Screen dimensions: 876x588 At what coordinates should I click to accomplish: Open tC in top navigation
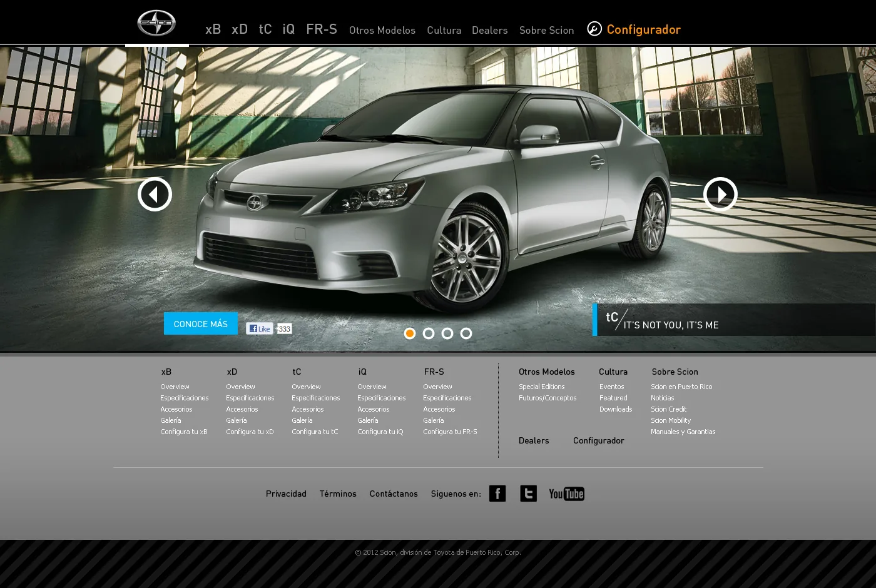pyautogui.click(x=265, y=29)
